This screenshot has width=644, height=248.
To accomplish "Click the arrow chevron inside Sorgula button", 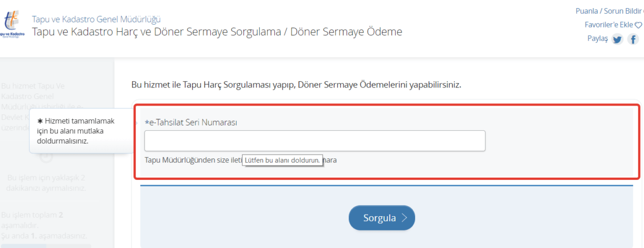I will tap(404, 218).
